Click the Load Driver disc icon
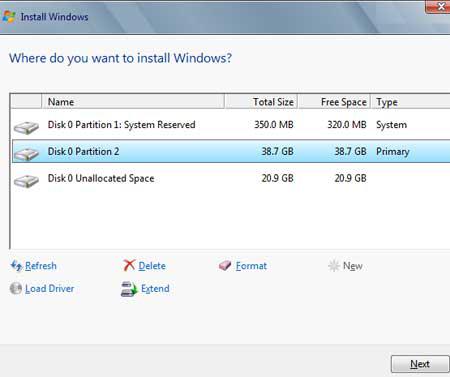This screenshot has width=450, height=377. (x=16, y=288)
